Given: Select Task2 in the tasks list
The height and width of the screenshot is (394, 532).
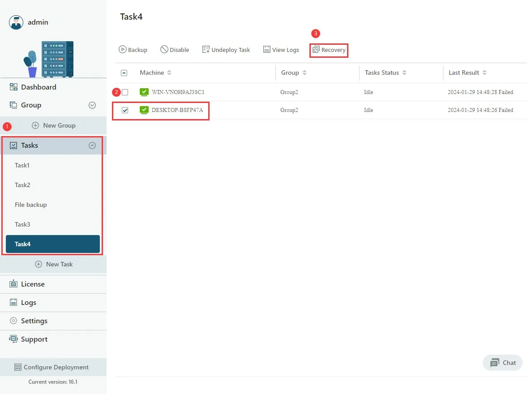Looking at the screenshot, I should tap(22, 185).
